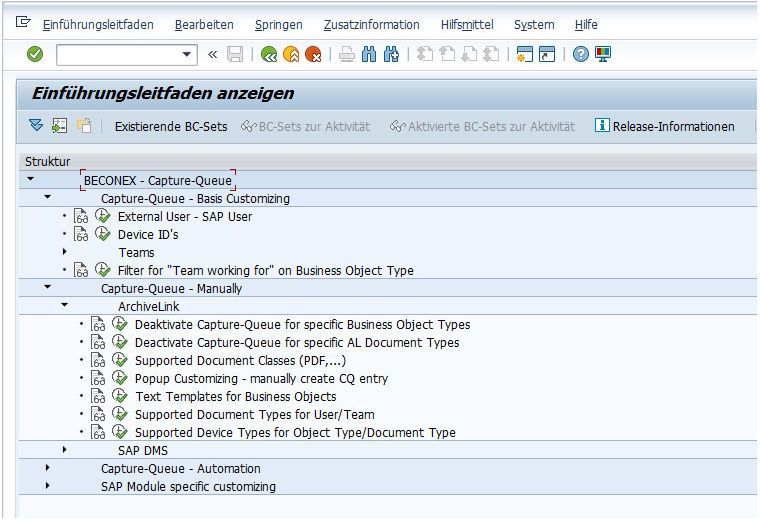Execute activity for Text Templates for Business Objects
This screenshot has height=520, width=760.
point(120,395)
